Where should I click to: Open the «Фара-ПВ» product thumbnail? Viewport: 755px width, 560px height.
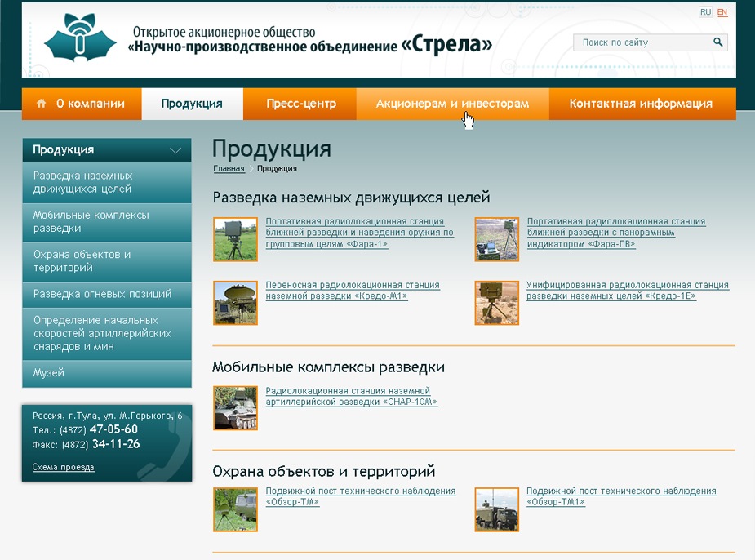point(497,239)
